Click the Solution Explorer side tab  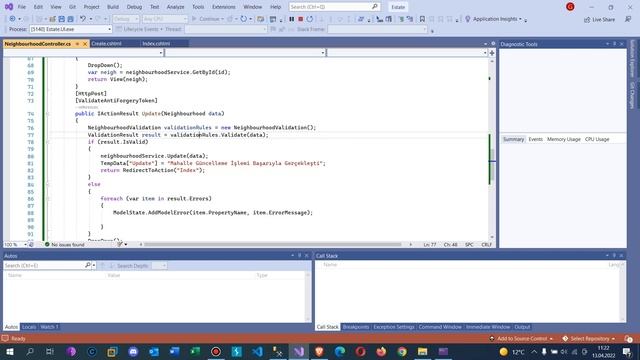click(x=632, y=58)
